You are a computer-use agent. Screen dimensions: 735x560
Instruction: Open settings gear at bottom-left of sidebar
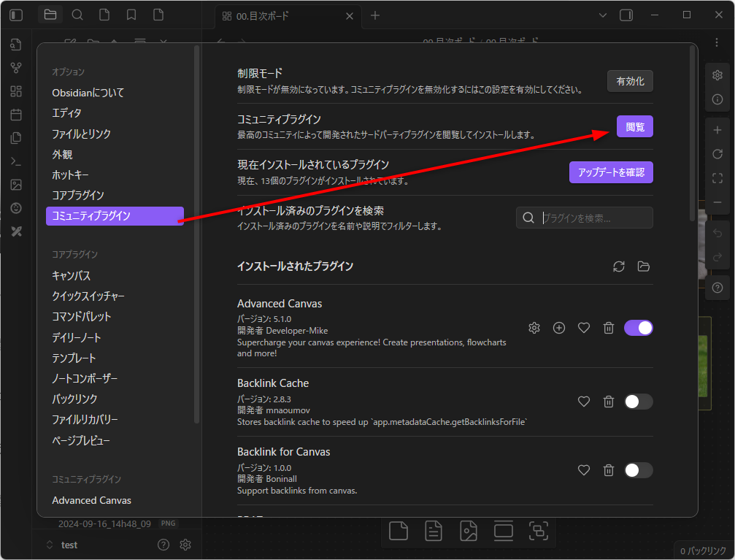click(x=185, y=545)
